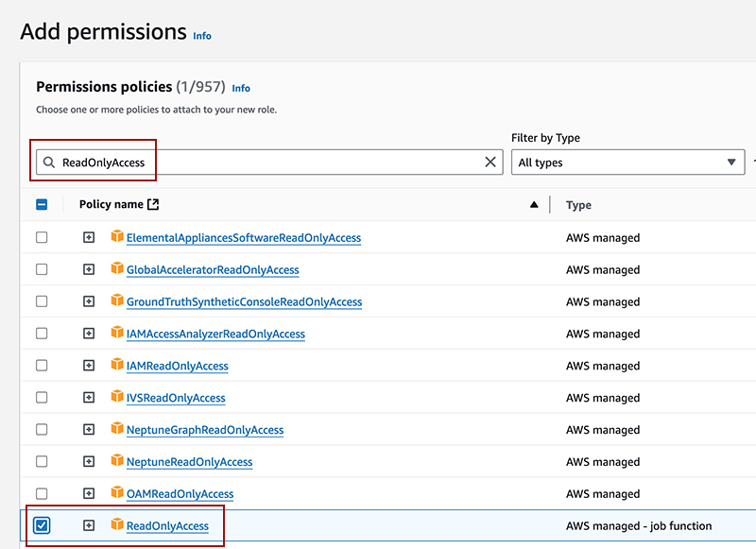Expand the ElementalAppliancesSoftwareReadOnlyAccess policy row
Screen dimensions: 756x549
click(89, 238)
